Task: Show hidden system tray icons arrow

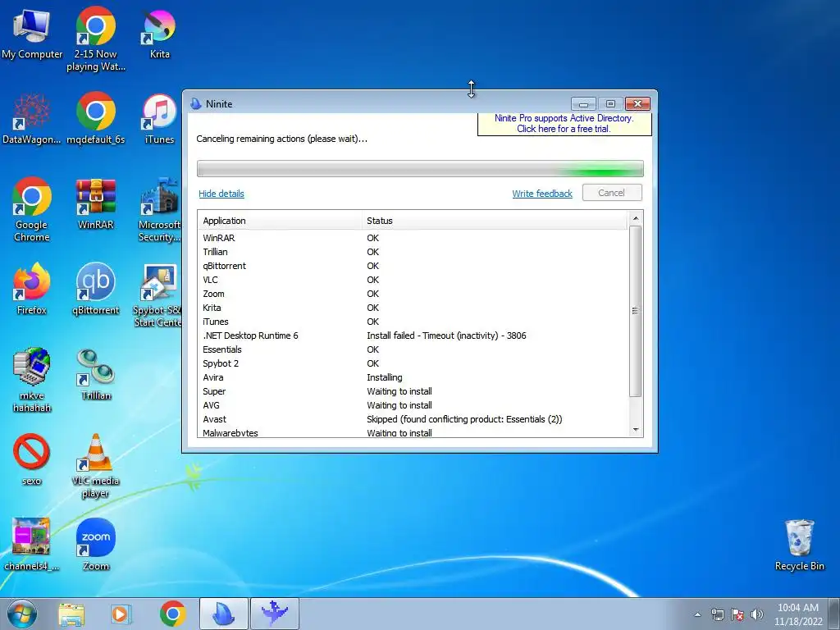Action: (x=697, y=614)
